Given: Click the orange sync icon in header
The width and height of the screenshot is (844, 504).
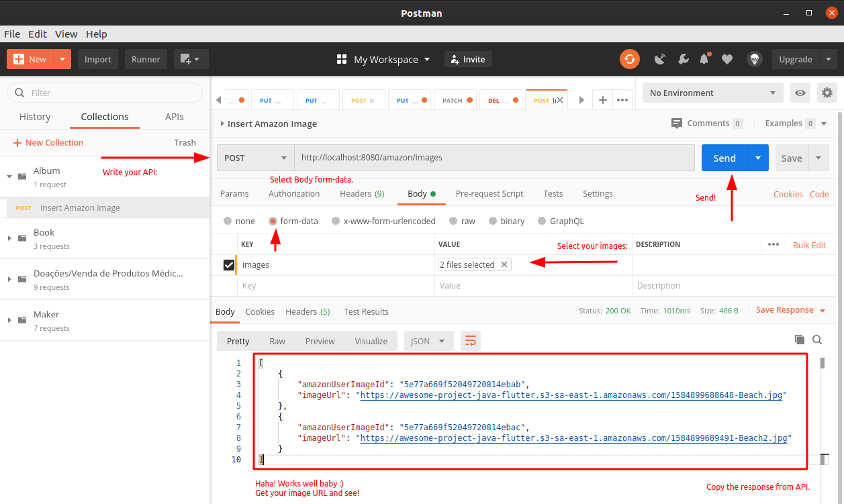Looking at the screenshot, I should point(629,59).
